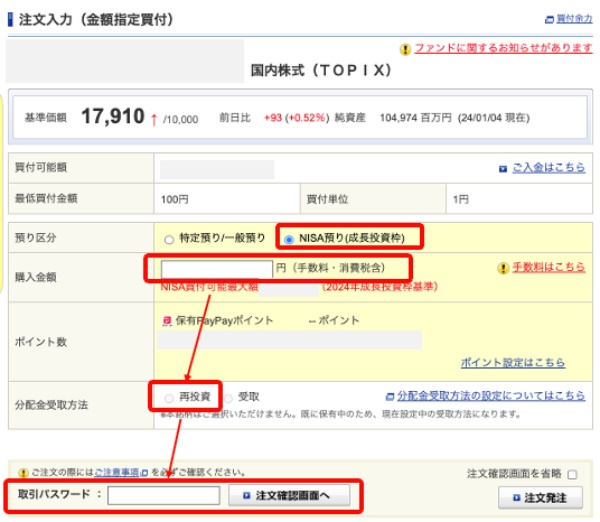
Task: Click the 購入金額 amount input field
Action: point(217,268)
